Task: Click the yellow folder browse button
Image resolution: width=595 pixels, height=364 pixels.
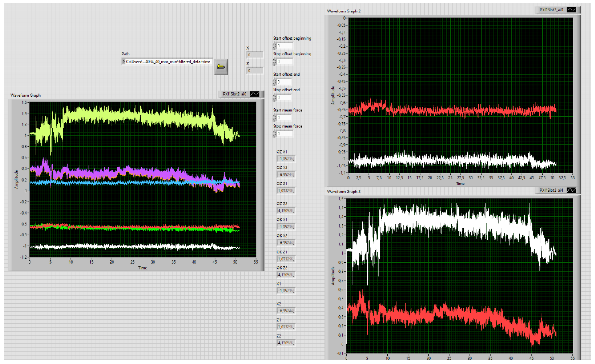Action: click(x=221, y=67)
